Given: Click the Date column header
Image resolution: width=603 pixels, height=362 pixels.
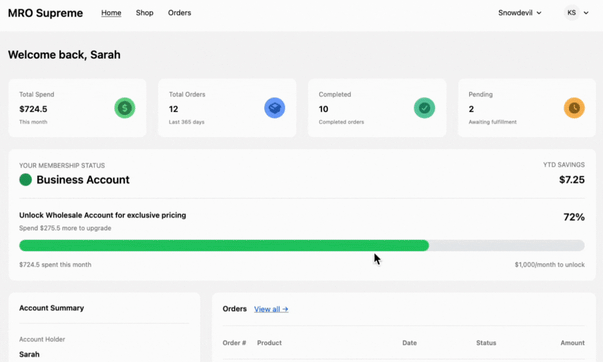Looking at the screenshot, I should click(410, 343).
